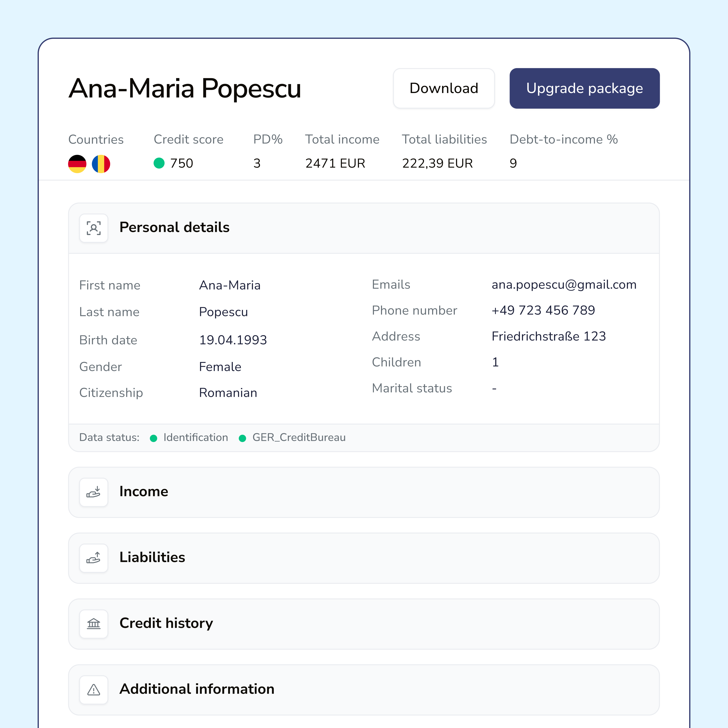Click the green credit score indicator dot

pyautogui.click(x=159, y=163)
